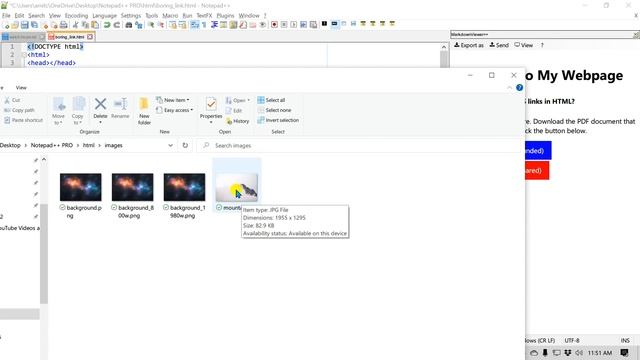Click the Delete X icon in Explorer ribbon
The height and width of the screenshot is (360, 640).
(100, 104)
